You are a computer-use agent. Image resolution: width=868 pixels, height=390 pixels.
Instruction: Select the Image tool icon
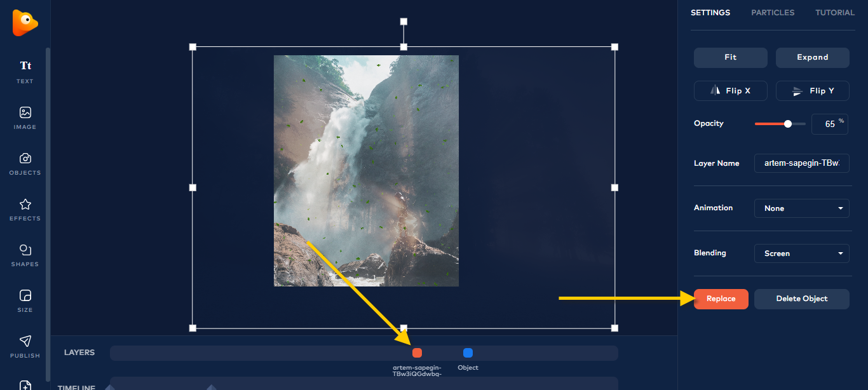pos(25,112)
